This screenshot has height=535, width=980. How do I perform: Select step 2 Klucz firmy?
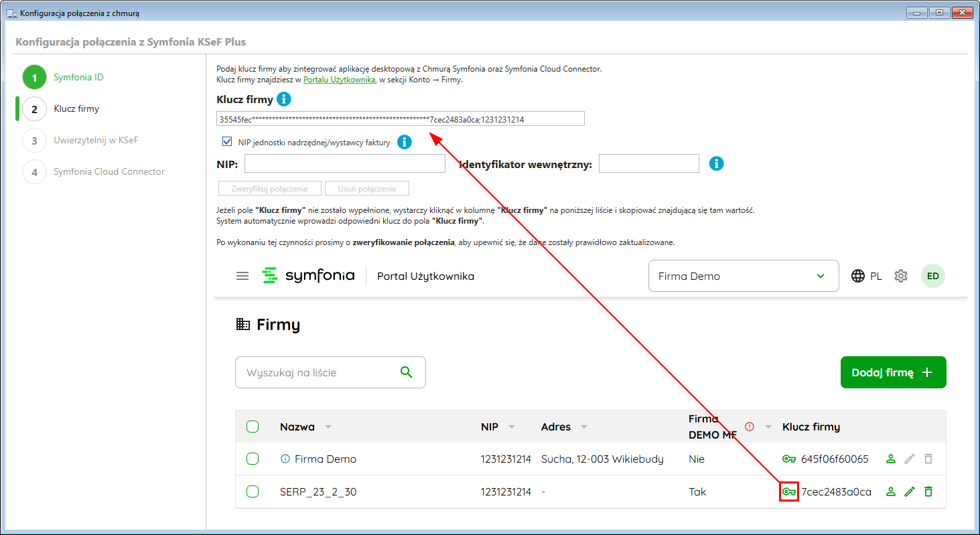click(62, 108)
